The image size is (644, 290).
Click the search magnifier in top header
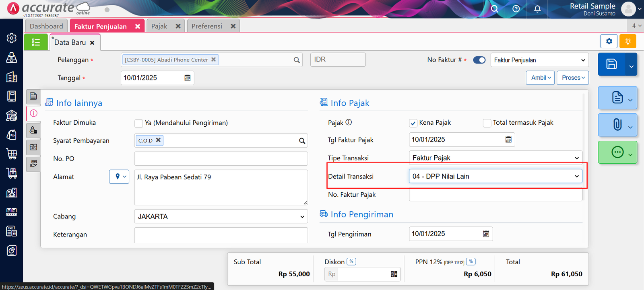point(495,9)
